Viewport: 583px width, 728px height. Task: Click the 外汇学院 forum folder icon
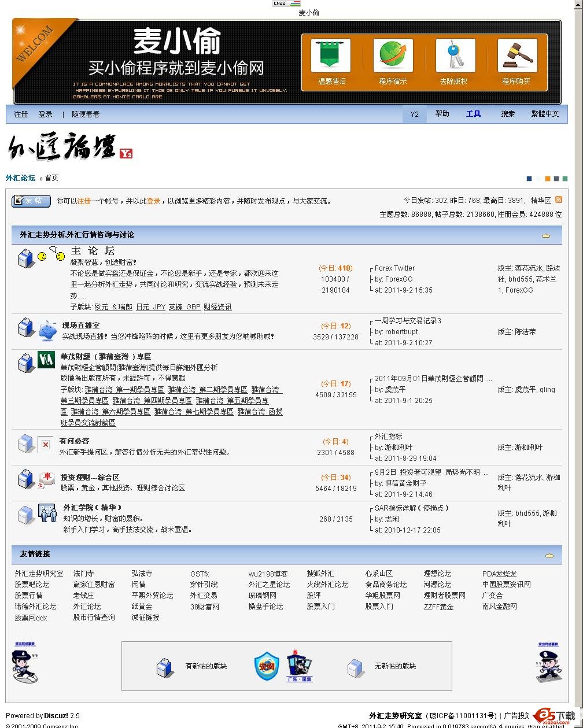pos(25,514)
